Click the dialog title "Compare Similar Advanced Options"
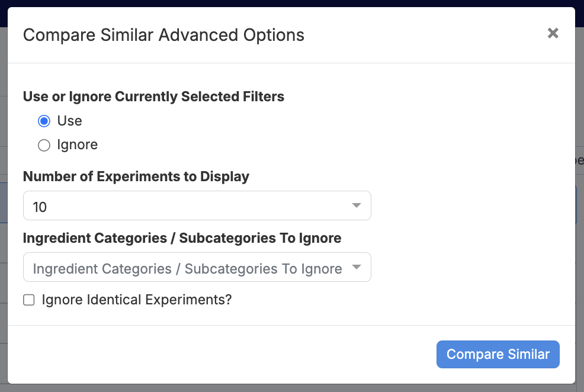This screenshot has height=392, width=584. 163,35
